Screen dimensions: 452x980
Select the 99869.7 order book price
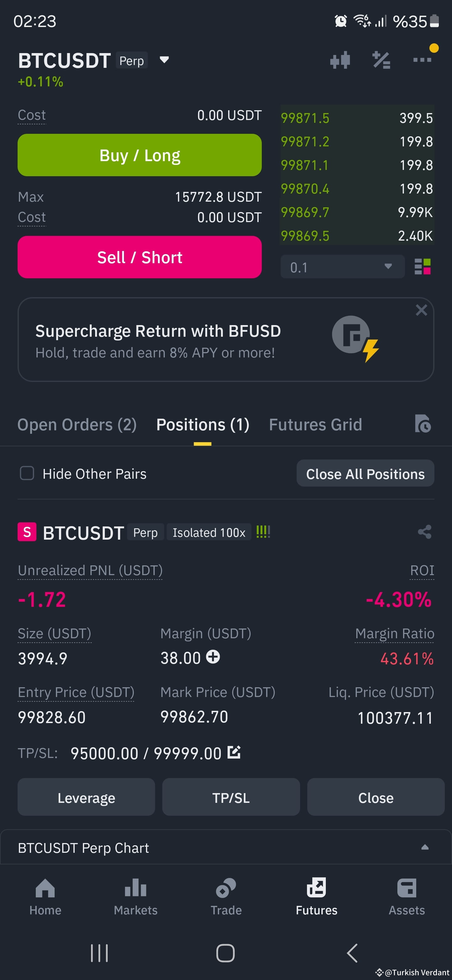click(305, 212)
